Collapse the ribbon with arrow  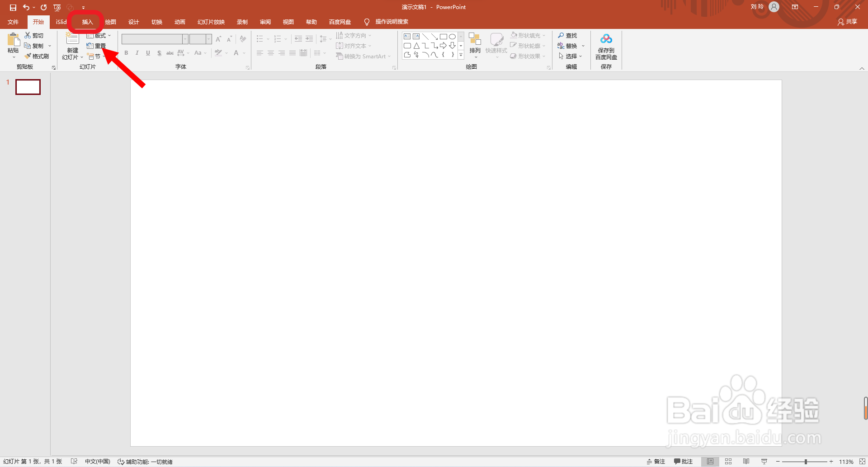862,68
